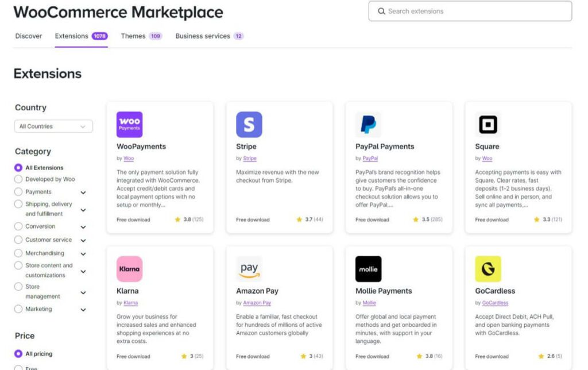Open the GoCardless extension icon
Viewport: 588px width, 370px height.
coord(488,268)
